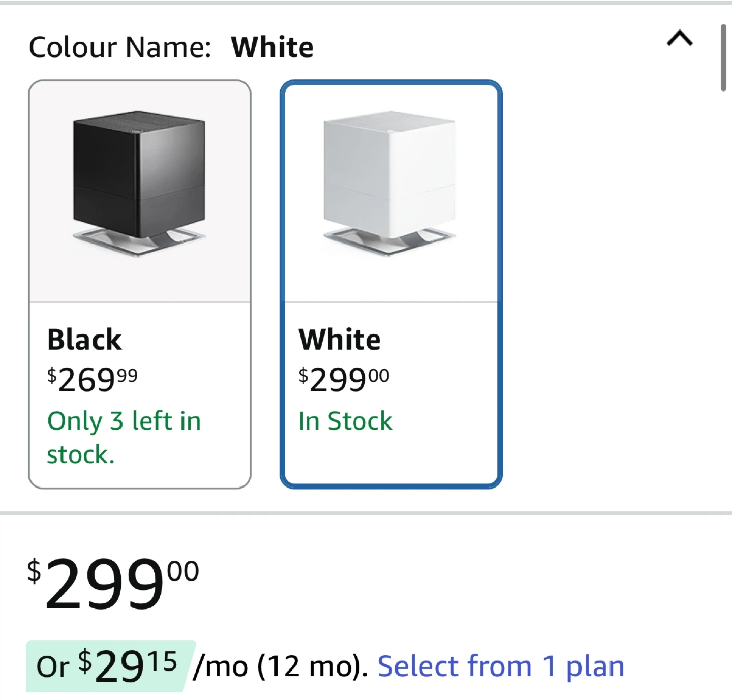Viewport: 732px width, 700px height.
Task: Click "Only 3 left in stock" text
Action: point(124,437)
